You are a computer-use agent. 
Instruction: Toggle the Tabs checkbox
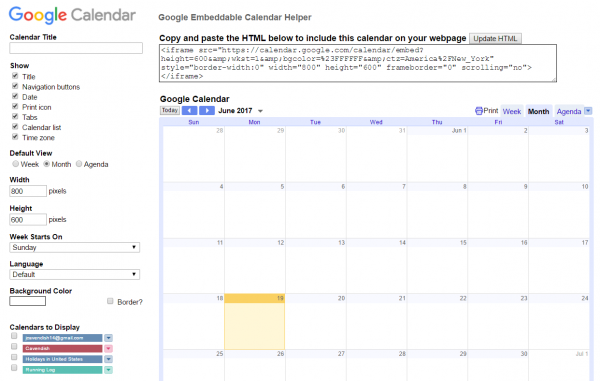click(x=15, y=116)
